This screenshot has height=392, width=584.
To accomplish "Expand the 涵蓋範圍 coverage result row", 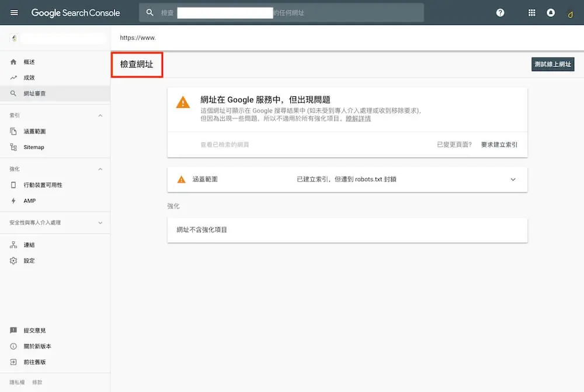I will pyautogui.click(x=347, y=179).
